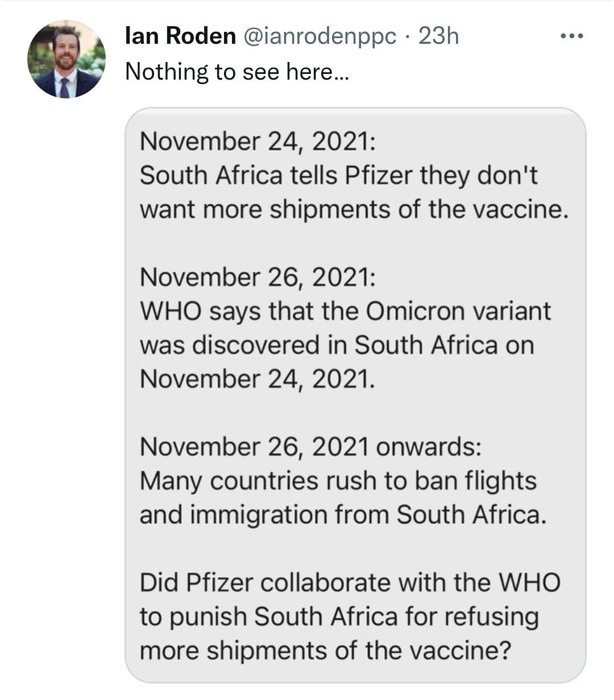Open Ian Roden's profile picture avatar
This screenshot has height=700, width=614.
pyautogui.click(x=66, y=59)
